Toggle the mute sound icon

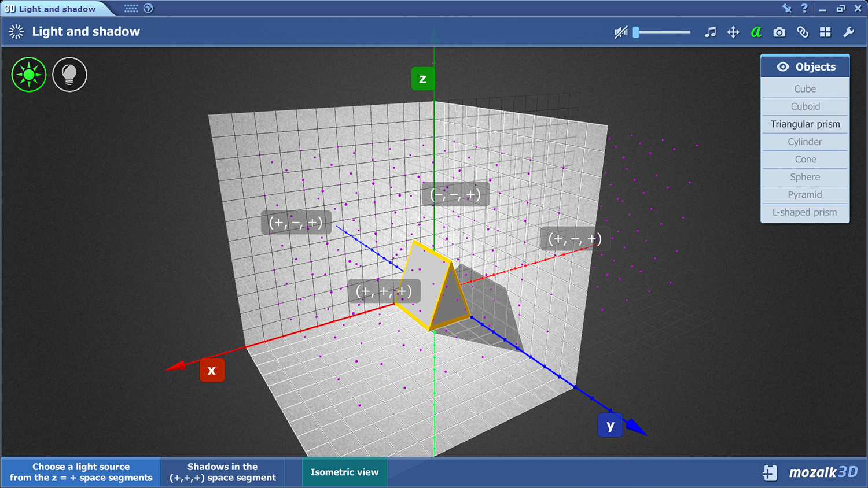point(621,32)
